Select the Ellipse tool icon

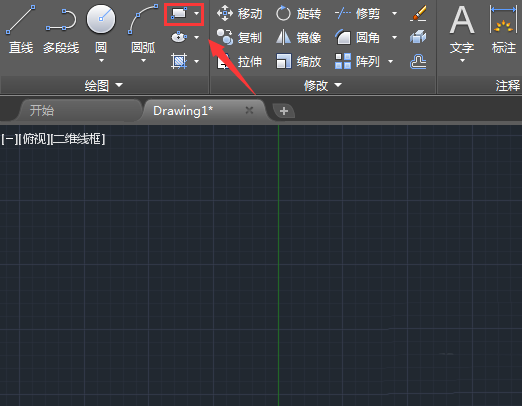179,37
